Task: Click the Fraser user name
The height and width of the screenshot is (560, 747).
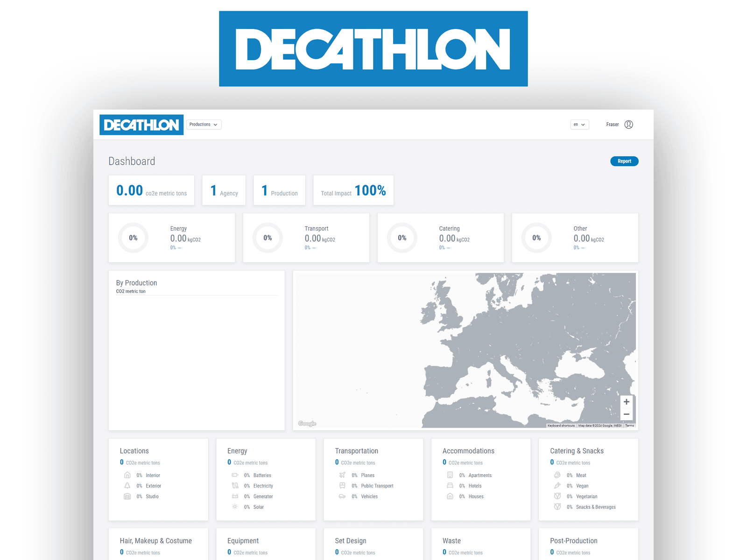Action: pyautogui.click(x=613, y=125)
